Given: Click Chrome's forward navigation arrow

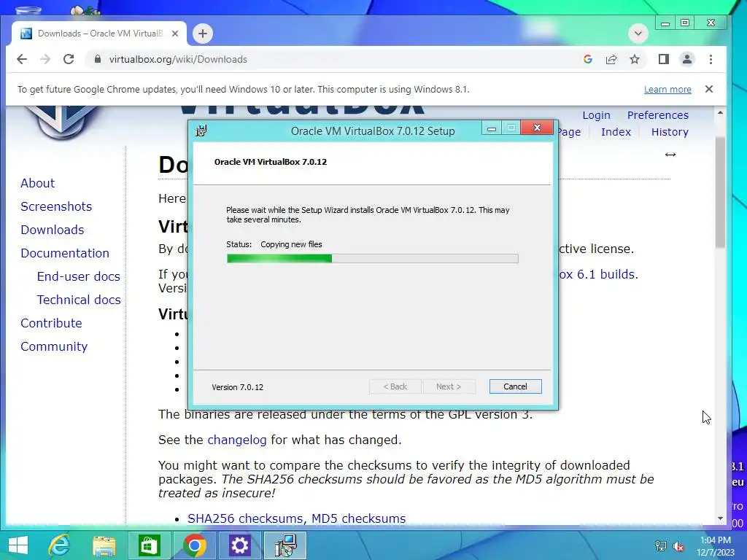Looking at the screenshot, I should (x=45, y=59).
